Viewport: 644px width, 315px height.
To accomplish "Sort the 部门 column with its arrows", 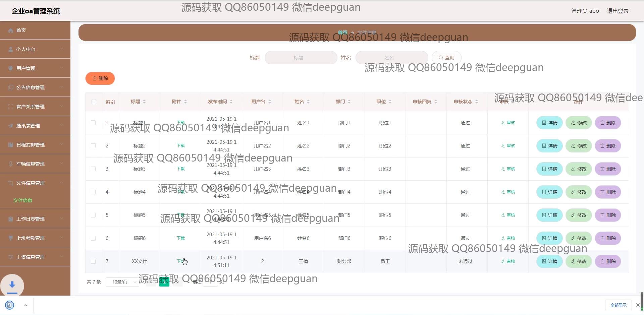I will point(349,102).
